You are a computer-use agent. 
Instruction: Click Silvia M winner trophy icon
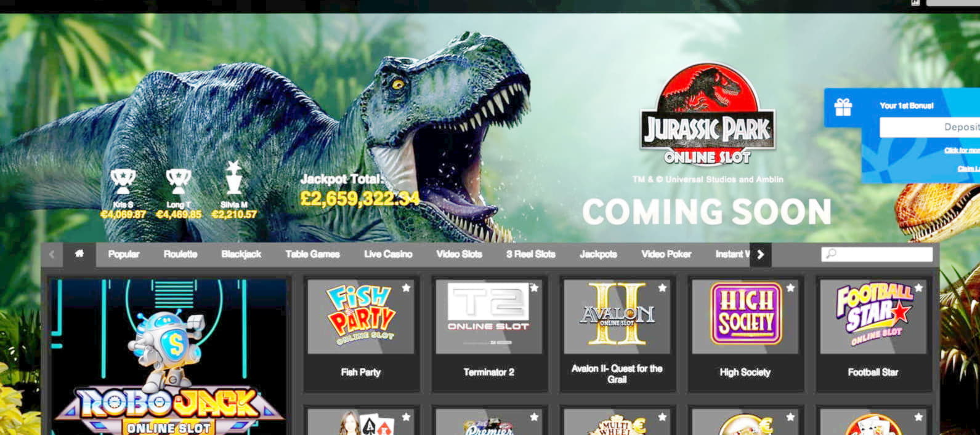233,178
